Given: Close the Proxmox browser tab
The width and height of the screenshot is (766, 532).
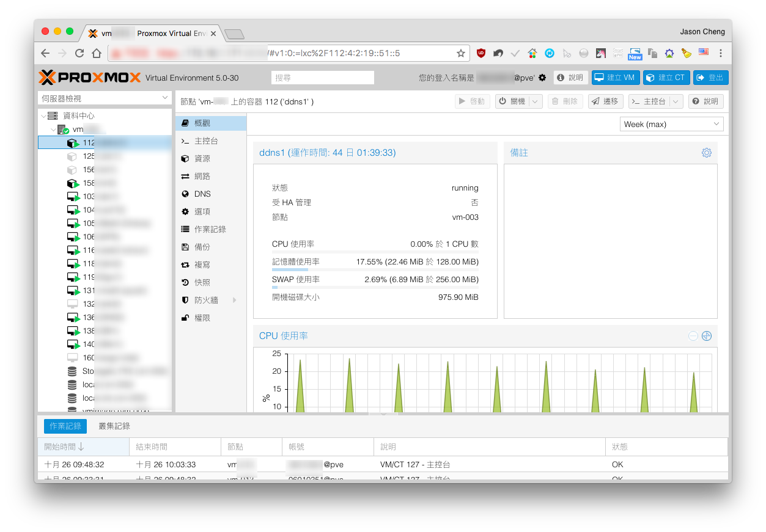Looking at the screenshot, I should tap(213, 34).
